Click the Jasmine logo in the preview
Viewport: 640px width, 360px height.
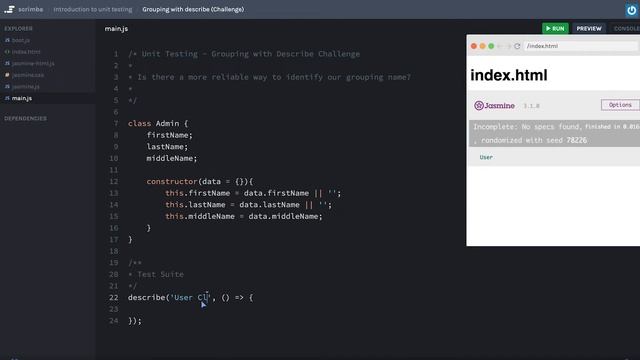[494, 106]
